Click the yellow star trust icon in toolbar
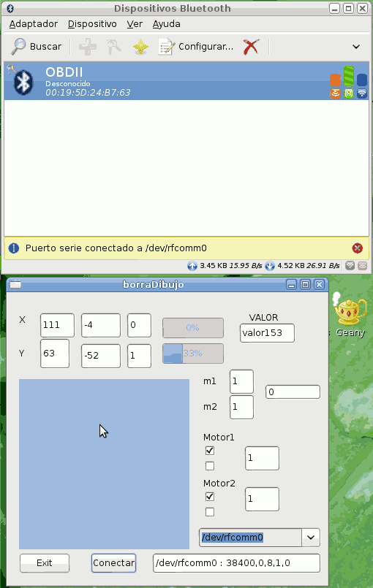 tap(140, 47)
